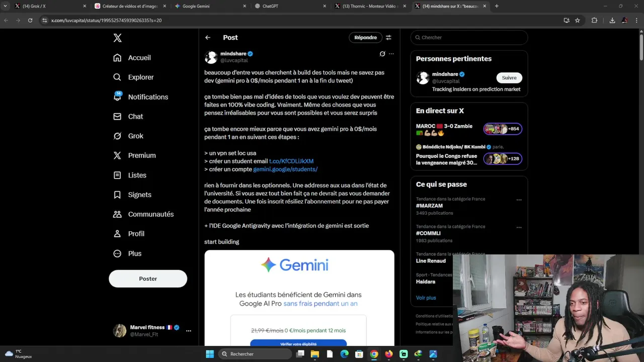
Task: Open #COMMLI trend more options
Action: pyautogui.click(x=519, y=227)
